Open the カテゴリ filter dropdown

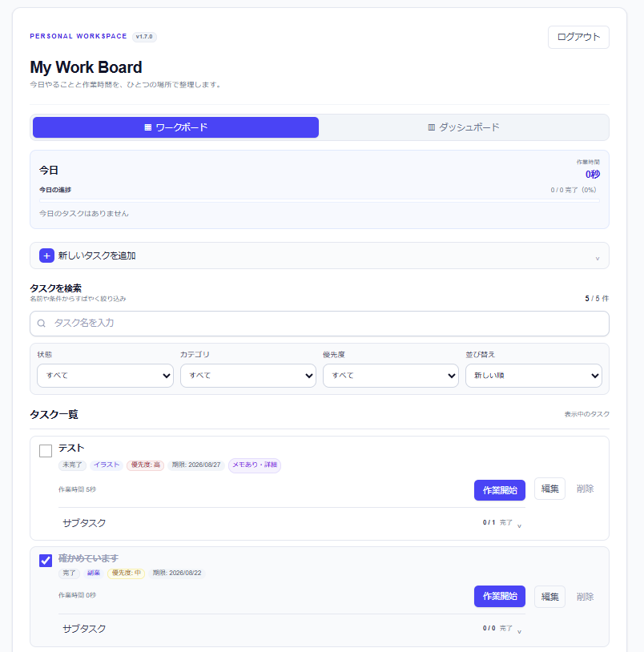point(248,376)
